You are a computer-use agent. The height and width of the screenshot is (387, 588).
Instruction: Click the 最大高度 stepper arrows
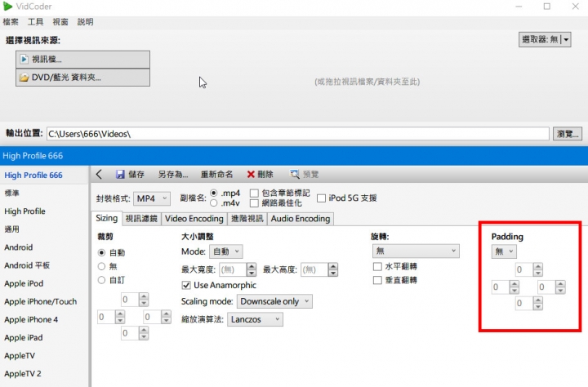click(x=333, y=269)
